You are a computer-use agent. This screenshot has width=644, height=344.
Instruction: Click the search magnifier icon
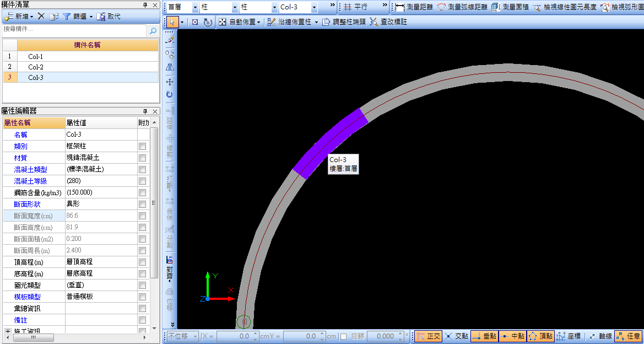click(x=153, y=30)
